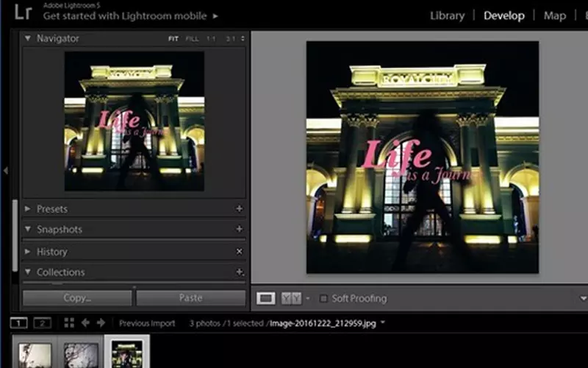Screen dimensions: 588x368
Task: Click the Paste button
Action: click(191, 298)
